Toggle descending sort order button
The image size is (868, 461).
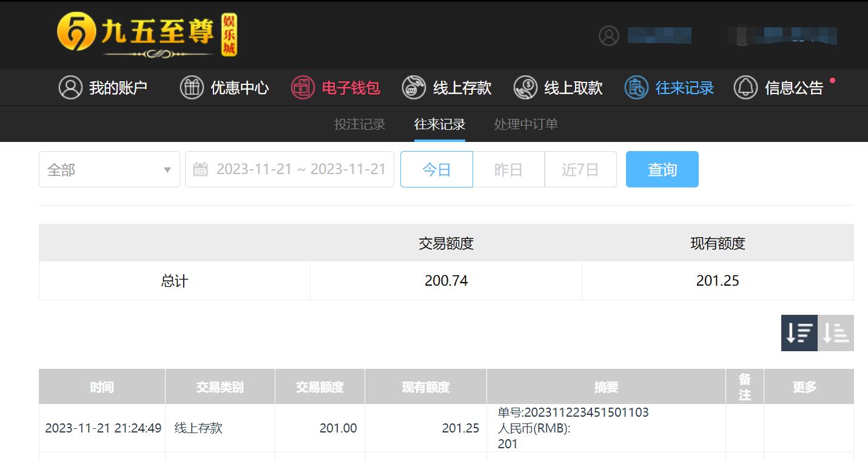799,333
